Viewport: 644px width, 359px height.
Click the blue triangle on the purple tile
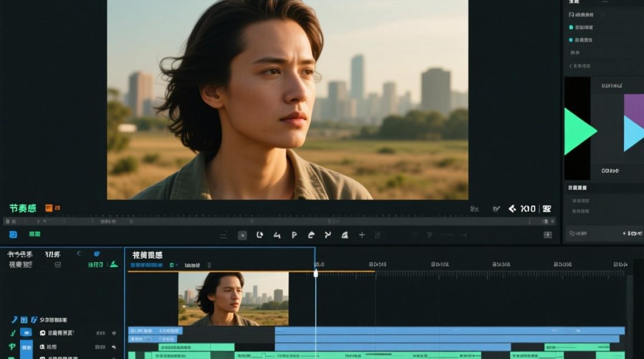click(634, 134)
